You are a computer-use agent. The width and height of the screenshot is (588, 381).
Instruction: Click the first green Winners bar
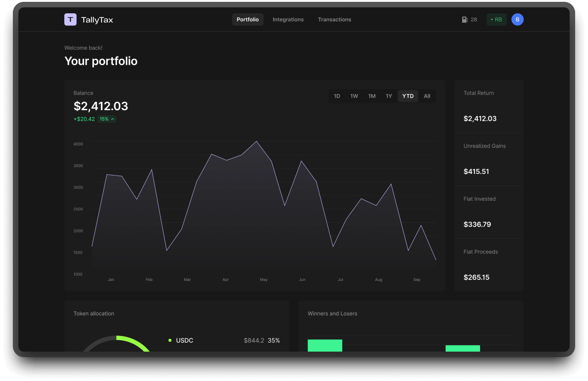pos(325,345)
